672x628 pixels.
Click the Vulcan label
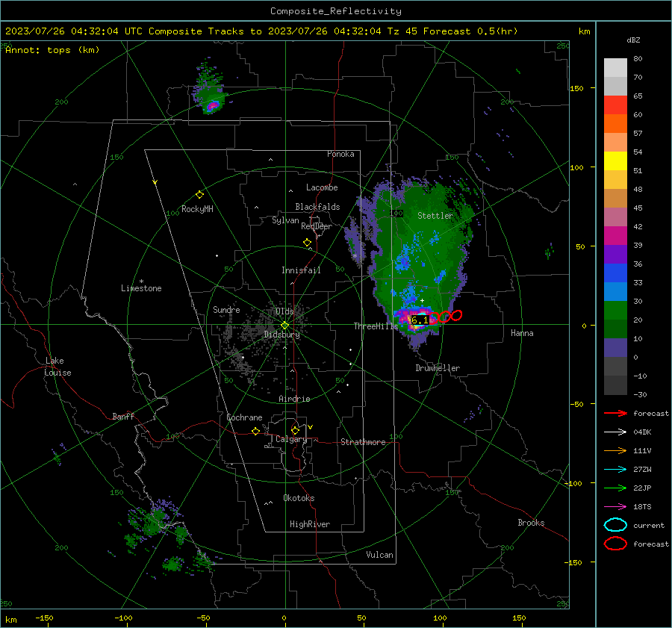click(379, 554)
